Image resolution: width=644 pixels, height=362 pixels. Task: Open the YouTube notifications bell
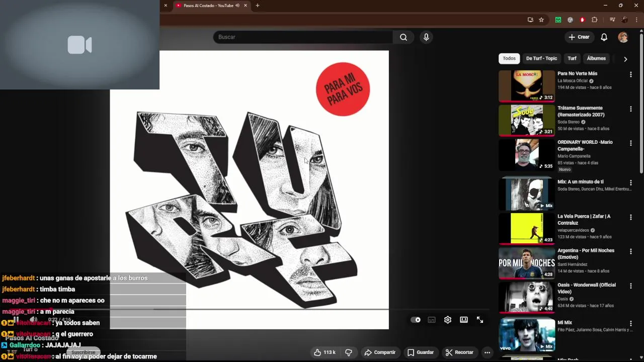click(x=604, y=37)
